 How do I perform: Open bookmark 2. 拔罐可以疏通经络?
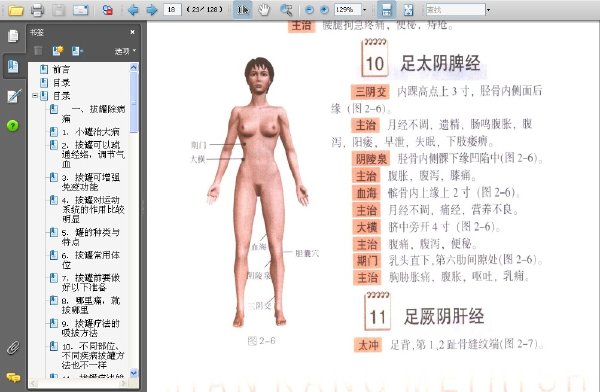point(93,155)
